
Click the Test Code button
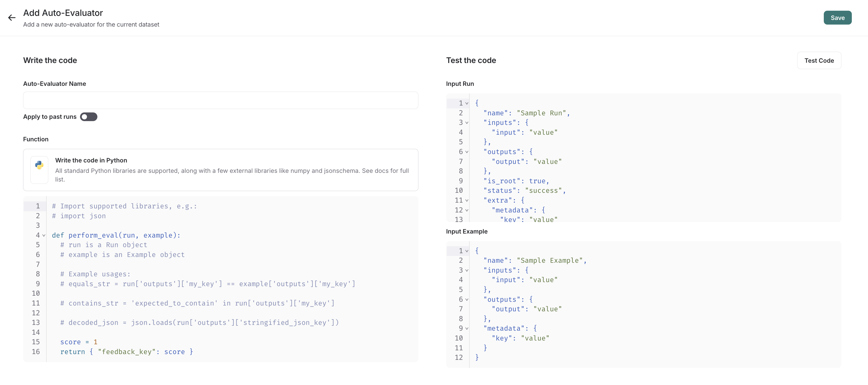(819, 61)
